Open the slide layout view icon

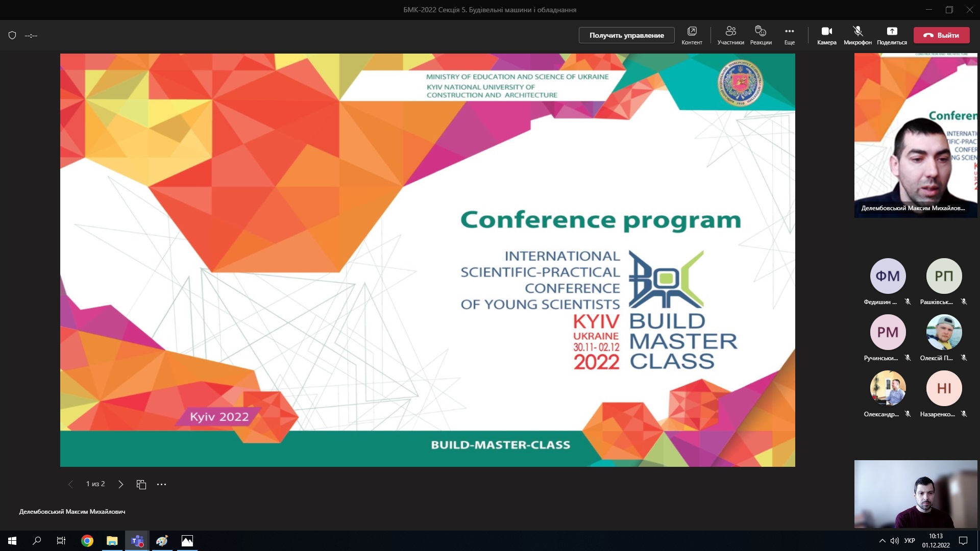141,484
